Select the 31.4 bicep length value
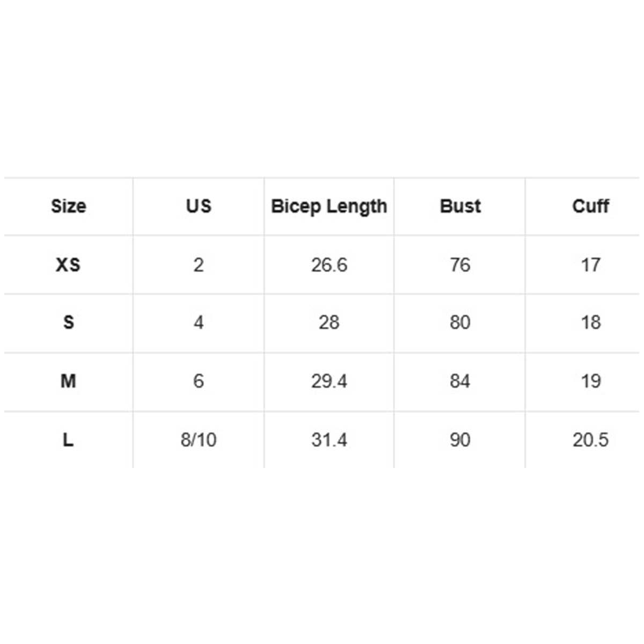The height and width of the screenshot is (644, 644). click(329, 440)
